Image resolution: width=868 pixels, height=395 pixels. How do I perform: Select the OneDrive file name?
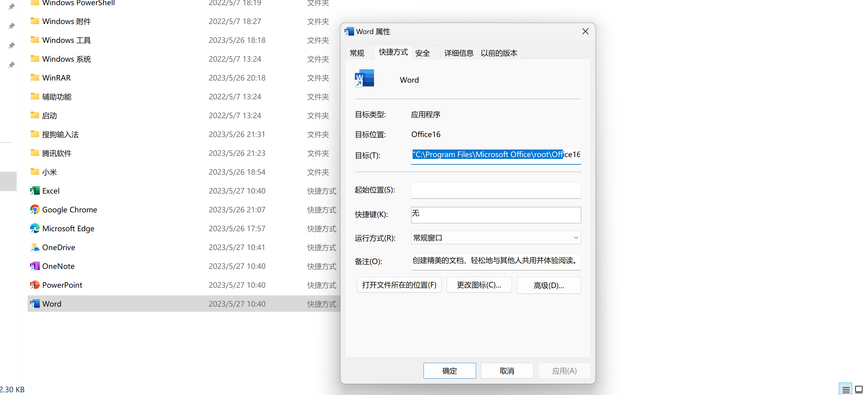click(x=59, y=247)
